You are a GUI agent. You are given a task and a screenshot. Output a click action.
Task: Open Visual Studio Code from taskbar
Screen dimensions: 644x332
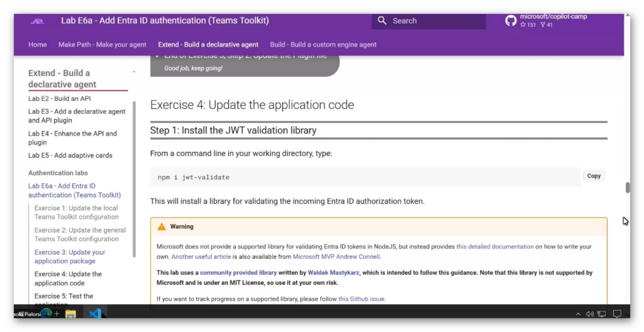[x=95, y=314]
